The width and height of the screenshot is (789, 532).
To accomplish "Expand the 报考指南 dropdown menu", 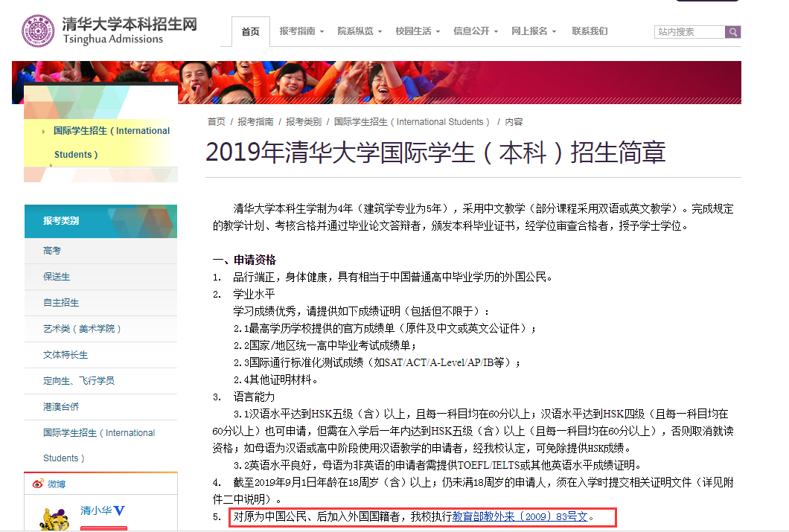I will coord(301,31).
